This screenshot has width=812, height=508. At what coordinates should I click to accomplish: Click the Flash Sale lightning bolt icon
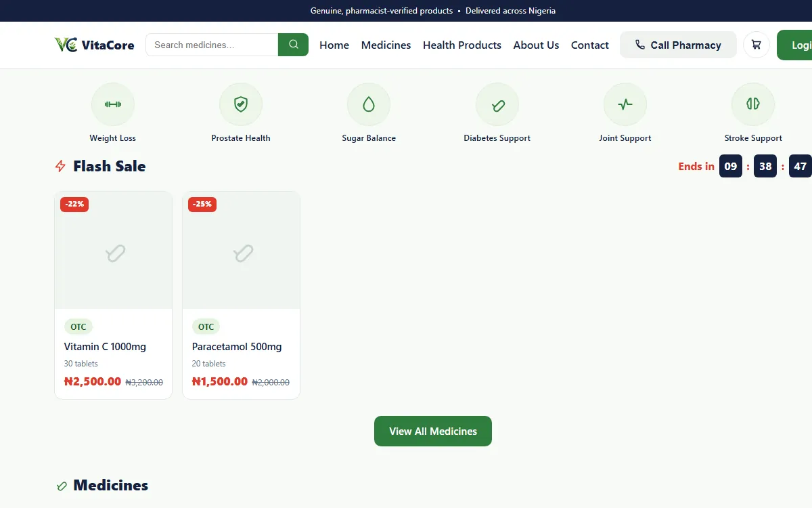point(60,167)
